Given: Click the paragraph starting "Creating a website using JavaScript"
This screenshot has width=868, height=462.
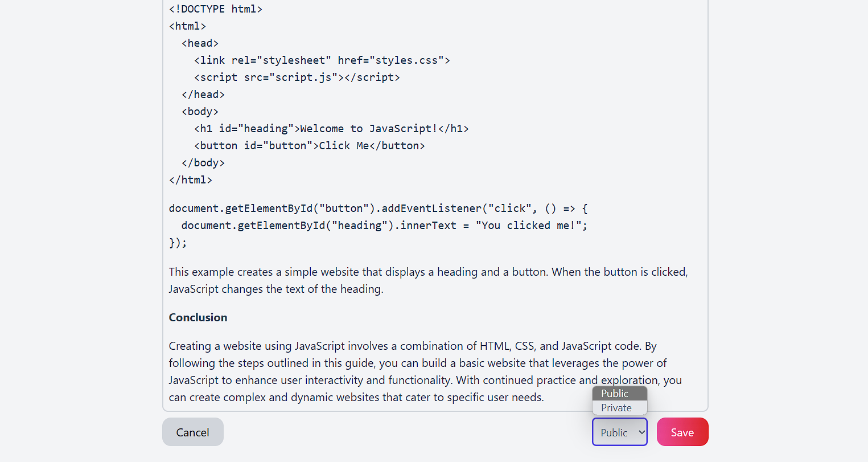Looking at the screenshot, I should 425,371.
